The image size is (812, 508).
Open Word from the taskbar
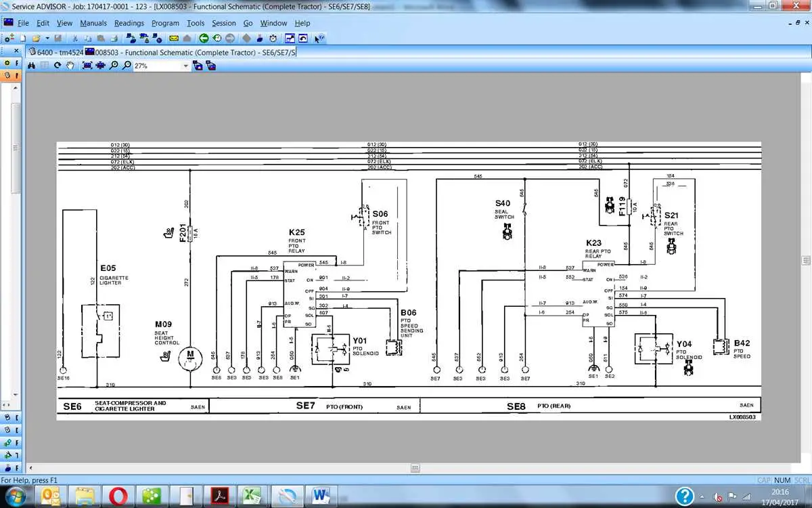coord(319,496)
